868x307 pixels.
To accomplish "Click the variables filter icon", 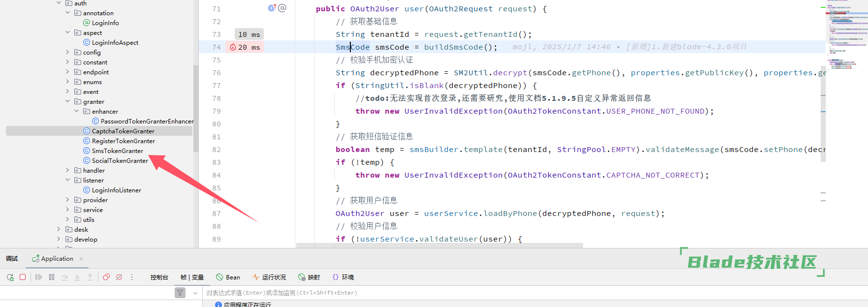I will (180, 293).
